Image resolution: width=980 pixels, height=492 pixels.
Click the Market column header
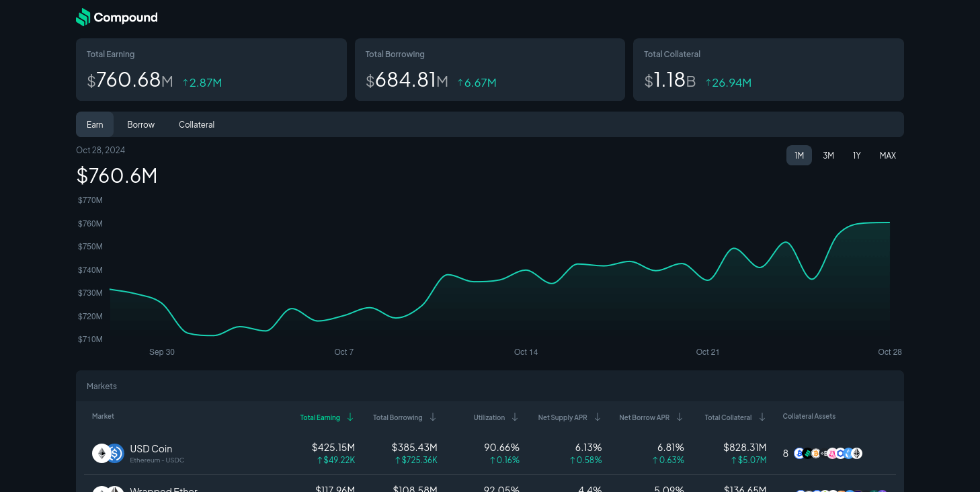coord(103,417)
